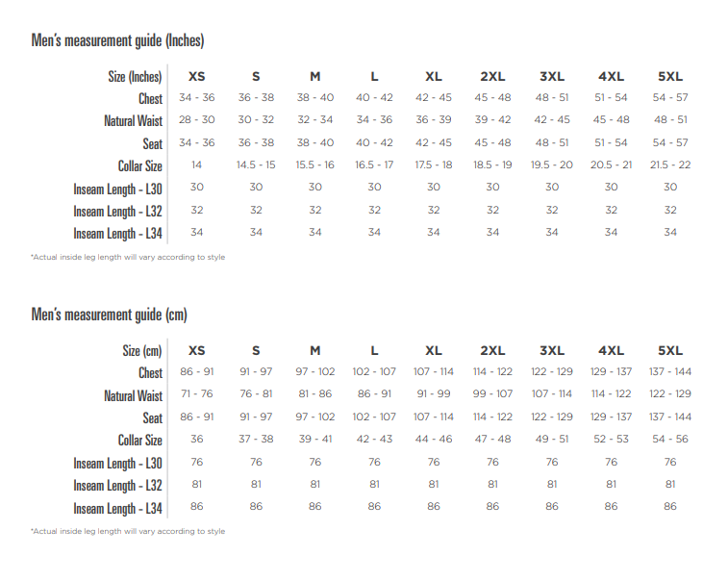The image size is (728, 581).
Task: Click the 5XL collar size value "21.5 - 22"
Action: click(x=670, y=165)
